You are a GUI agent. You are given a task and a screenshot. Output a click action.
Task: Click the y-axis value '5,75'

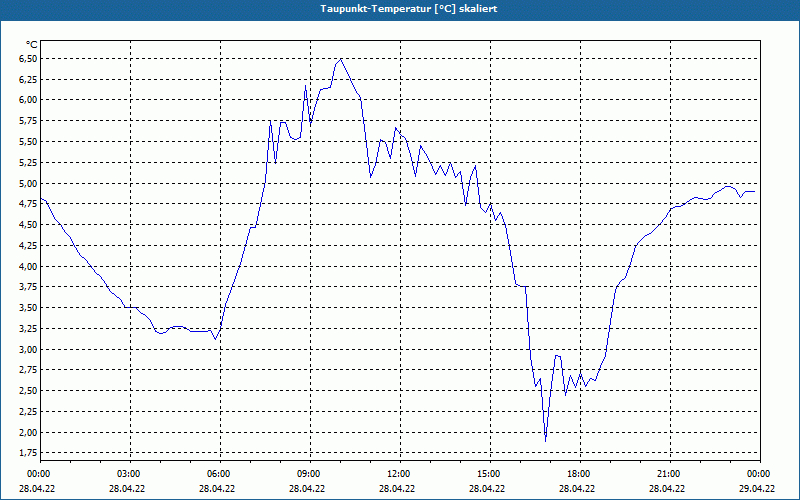click(28, 121)
